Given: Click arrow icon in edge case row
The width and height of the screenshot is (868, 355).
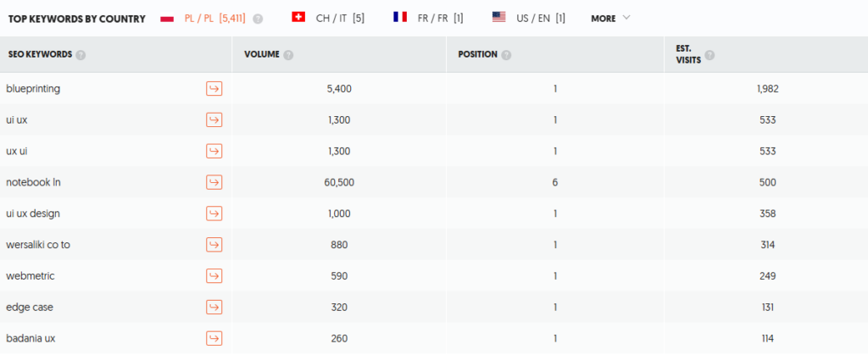Looking at the screenshot, I should pyautogui.click(x=214, y=308).
